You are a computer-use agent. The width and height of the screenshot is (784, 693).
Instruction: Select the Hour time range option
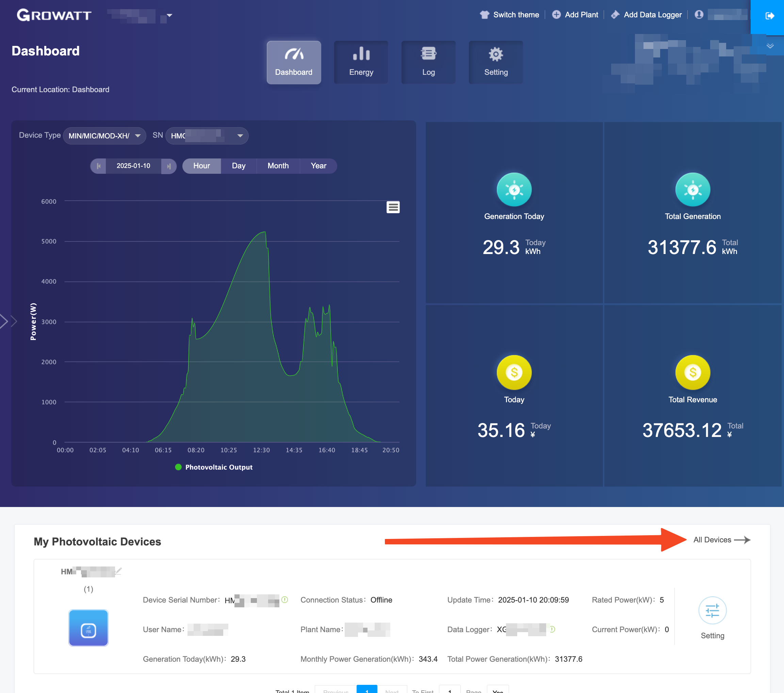(201, 166)
